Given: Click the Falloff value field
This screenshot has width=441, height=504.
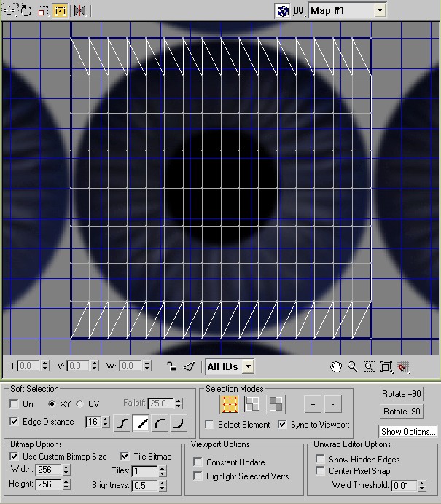Looking at the screenshot, I should tap(161, 403).
